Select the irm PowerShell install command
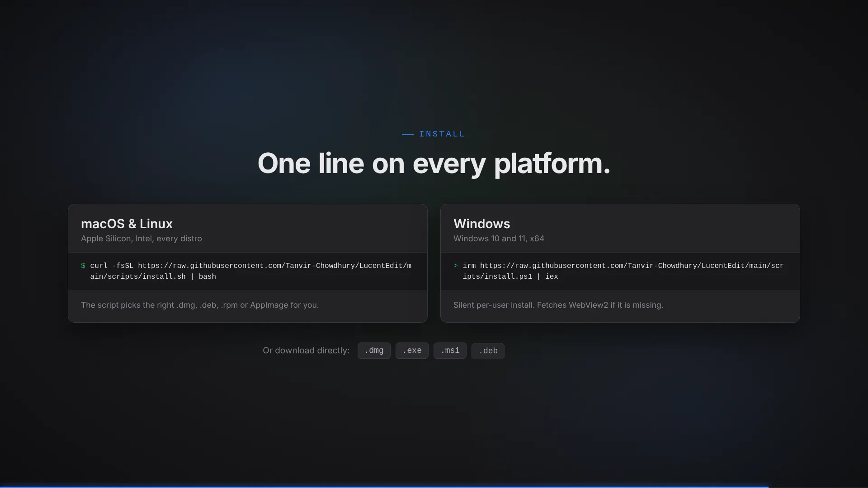The height and width of the screenshot is (488, 868). [623, 271]
